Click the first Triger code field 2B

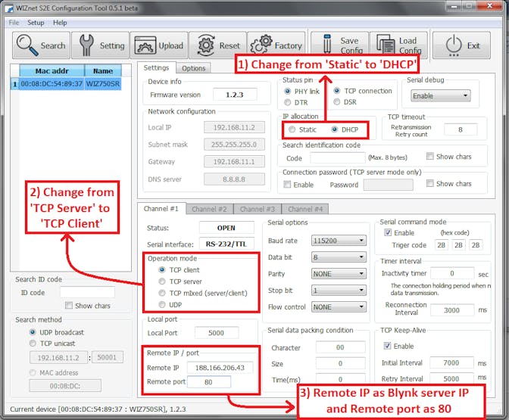(442, 245)
